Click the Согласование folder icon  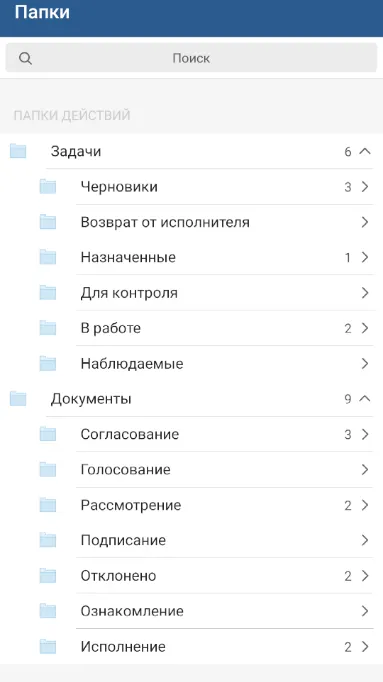(48, 434)
